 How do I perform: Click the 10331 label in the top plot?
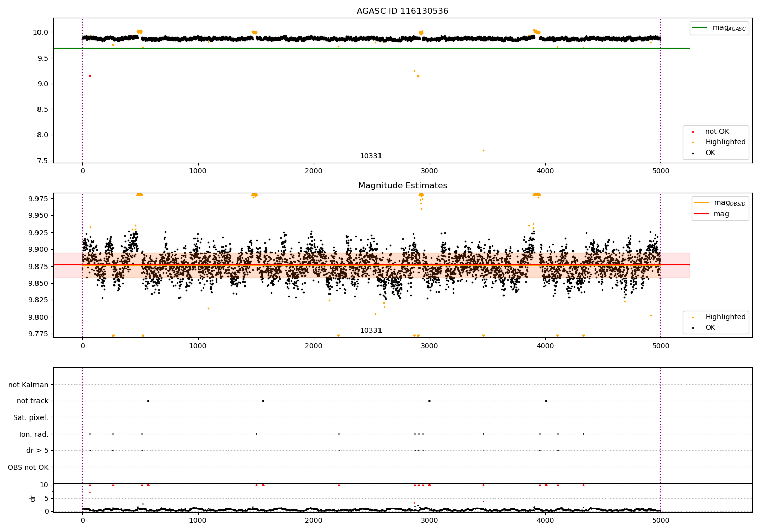coord(371,156)
